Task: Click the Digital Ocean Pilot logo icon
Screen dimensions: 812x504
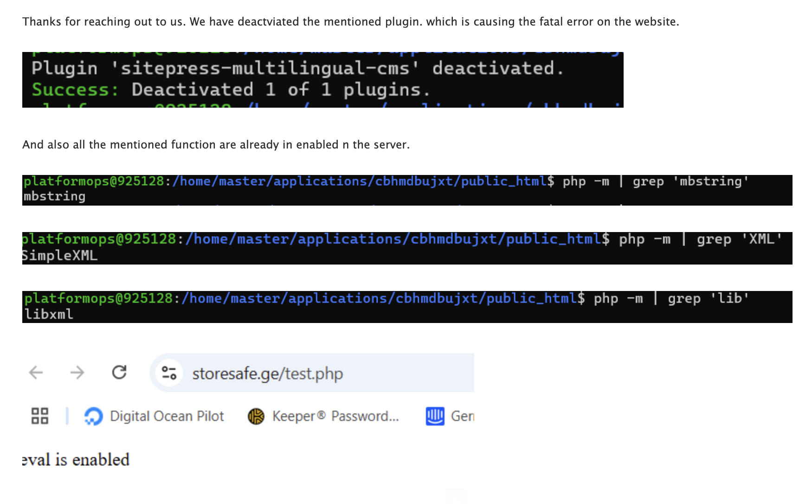Action: pos(94,416)
